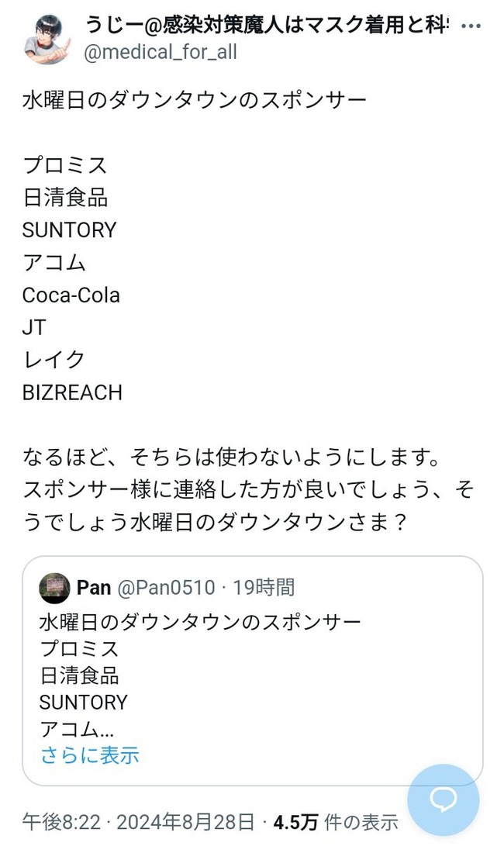Click the レイク line in the tweet
This screenshot has height=846, width=504.
point(54,360)
